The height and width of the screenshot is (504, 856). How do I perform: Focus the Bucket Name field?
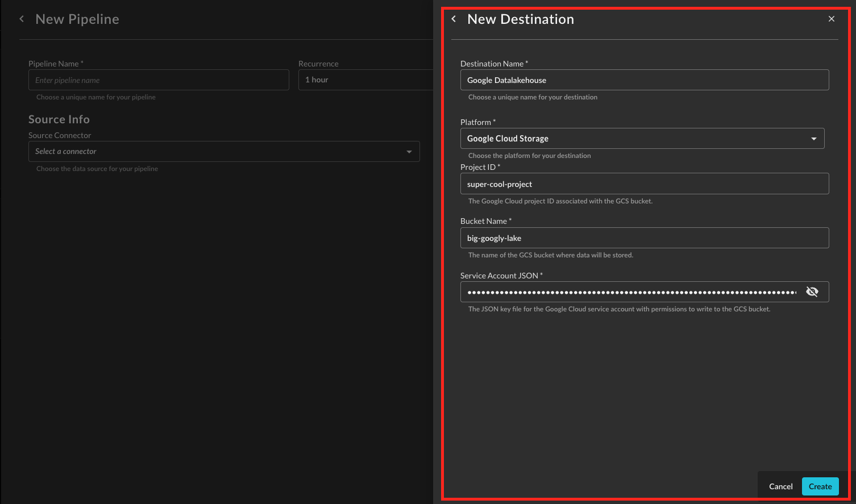click(645, 238)
